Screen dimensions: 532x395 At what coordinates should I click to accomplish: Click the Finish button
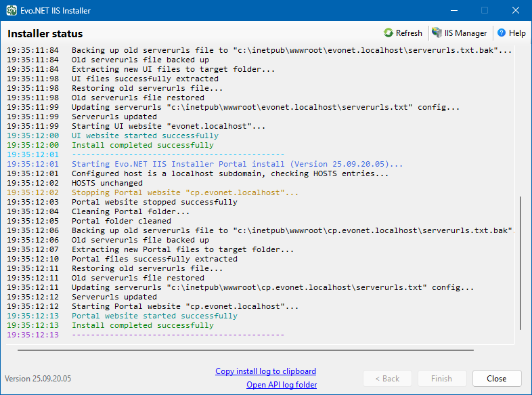point(441,379)
